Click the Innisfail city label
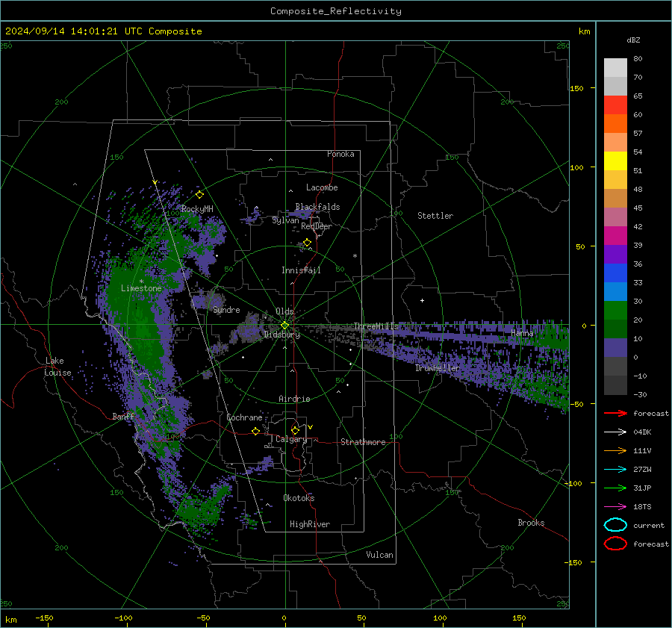672x628 pixels. 301,270
